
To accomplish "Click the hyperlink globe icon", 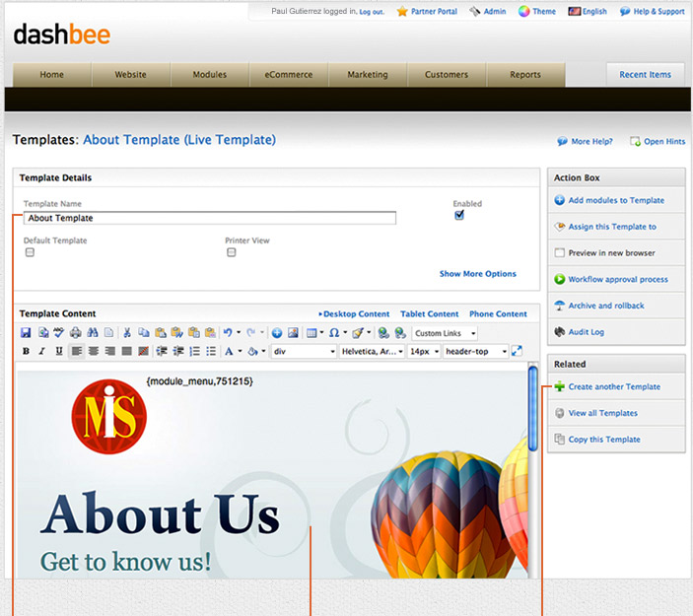I will [383, 333].
